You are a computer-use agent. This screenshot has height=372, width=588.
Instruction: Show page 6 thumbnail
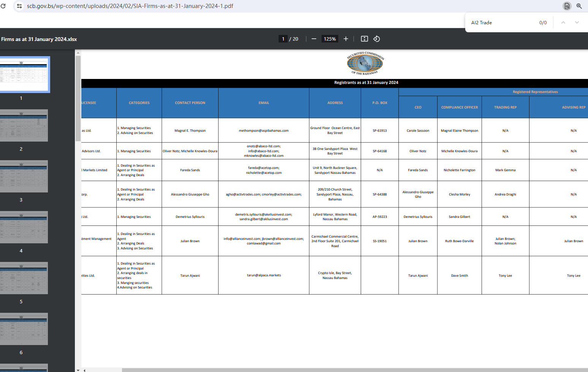click(24, 329)
